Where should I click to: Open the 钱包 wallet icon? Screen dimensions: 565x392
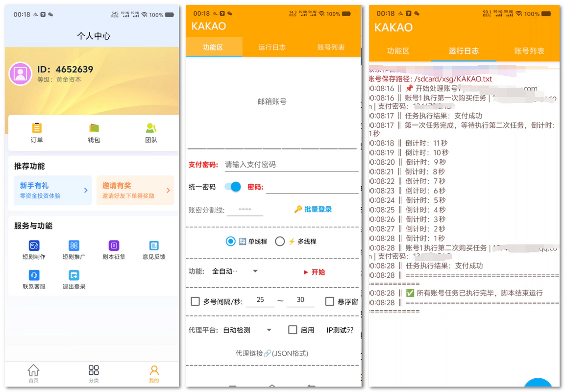94,128
